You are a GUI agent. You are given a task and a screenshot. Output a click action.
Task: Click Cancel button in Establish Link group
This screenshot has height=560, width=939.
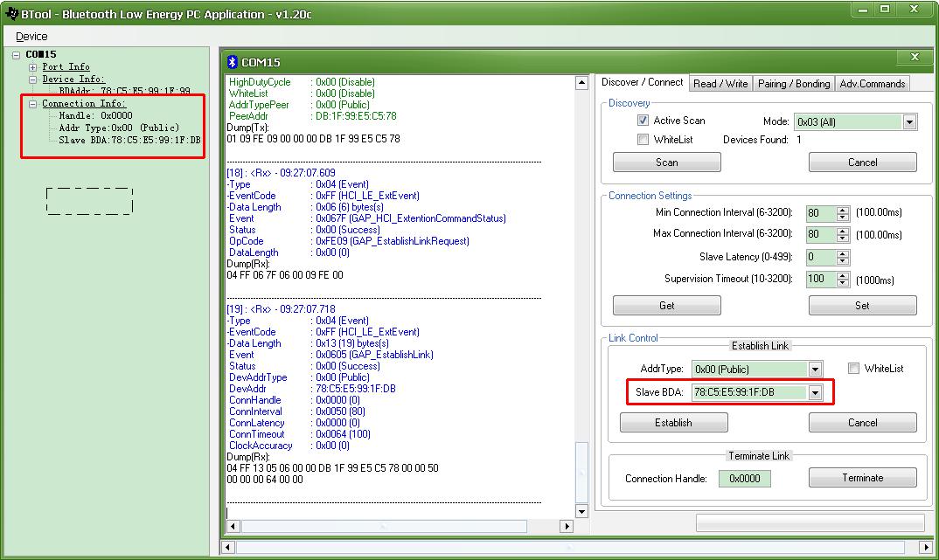pyautogui.click(x=862, y=422)
